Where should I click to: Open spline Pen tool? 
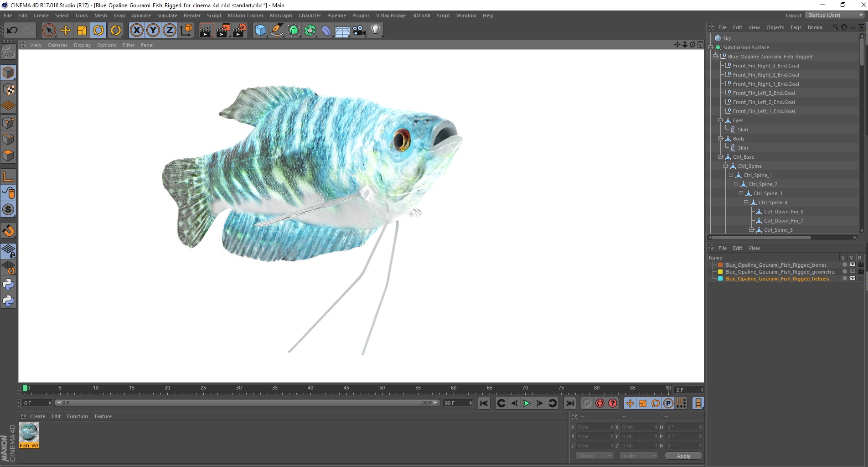click(x=277, y=31)
